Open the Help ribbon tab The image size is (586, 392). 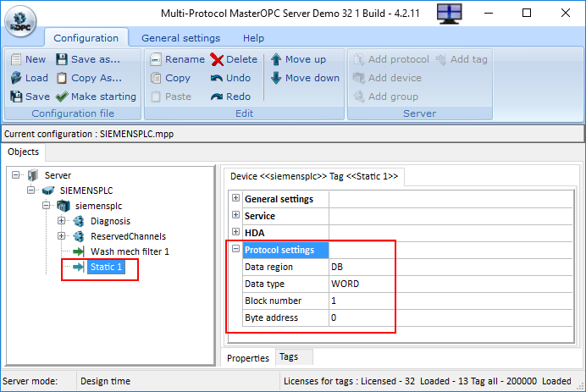[253, 38]
